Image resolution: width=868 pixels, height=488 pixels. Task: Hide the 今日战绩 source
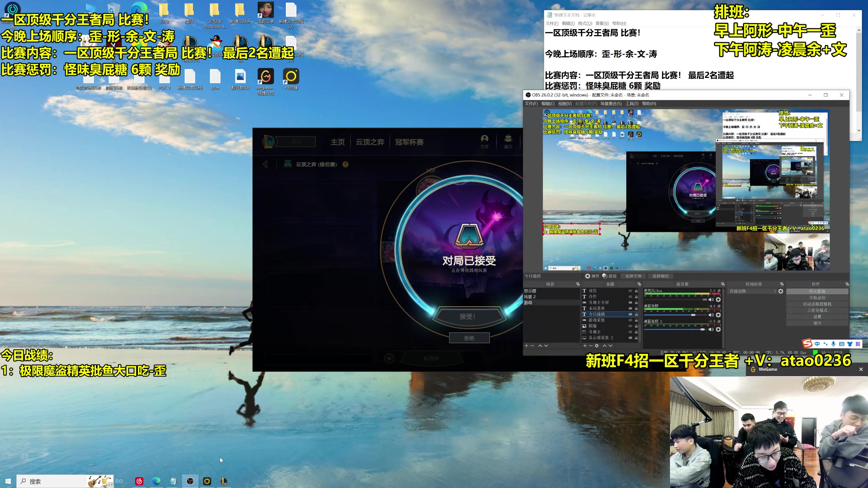point(630,314)
